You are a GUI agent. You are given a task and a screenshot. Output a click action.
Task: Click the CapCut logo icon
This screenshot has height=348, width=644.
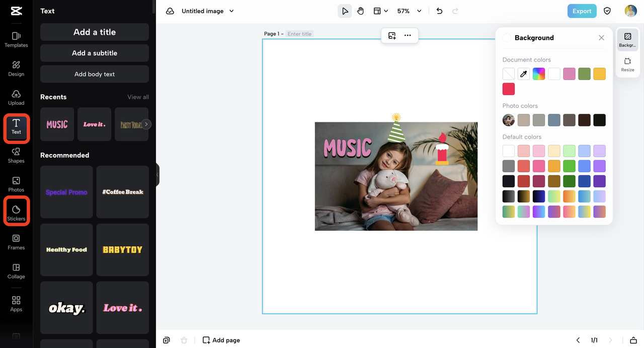click(16, 11)
